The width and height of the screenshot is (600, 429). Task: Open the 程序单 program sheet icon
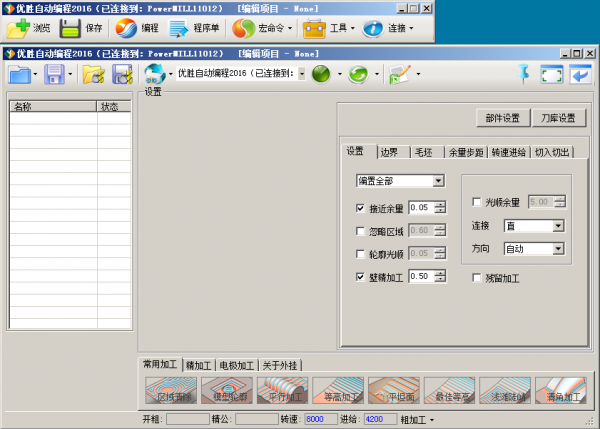pyautogui.click(x=179, y=28)
